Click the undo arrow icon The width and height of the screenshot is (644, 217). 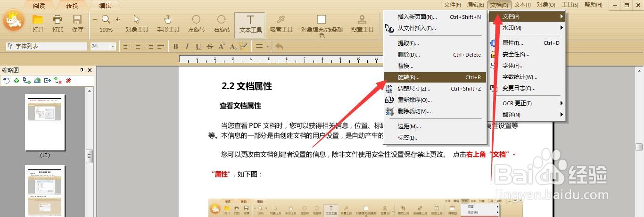(279, 46)
